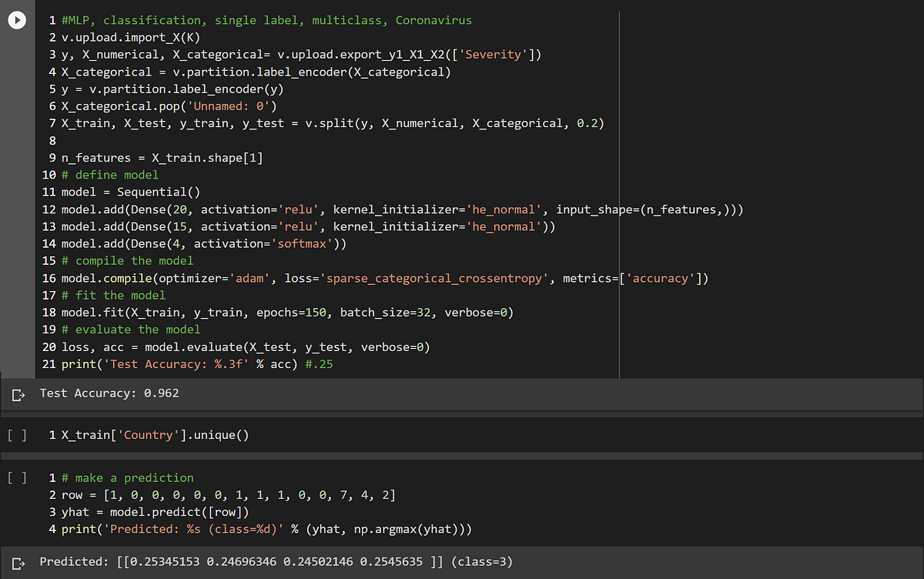Screen dimensions: 924x579
Task: Select the play icon in the dark circle
Action: click(x=17, y=20)
